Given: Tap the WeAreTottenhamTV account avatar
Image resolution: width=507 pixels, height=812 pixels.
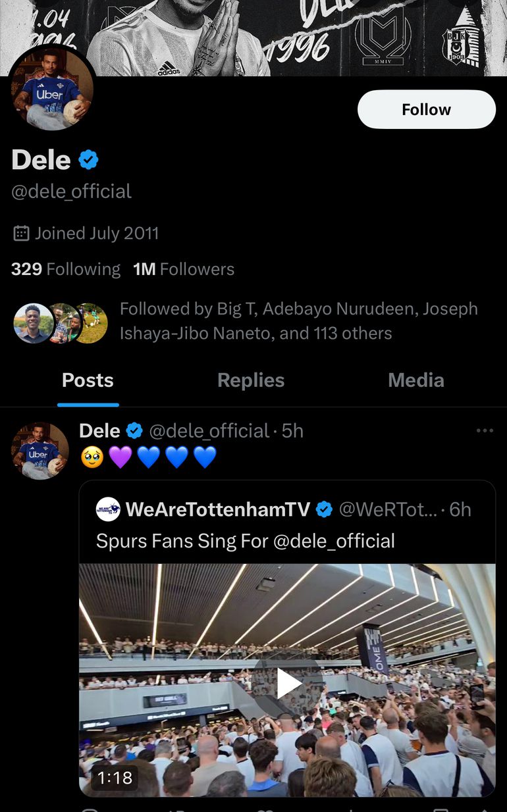Looking at the screenshot, I should [108, 509].
